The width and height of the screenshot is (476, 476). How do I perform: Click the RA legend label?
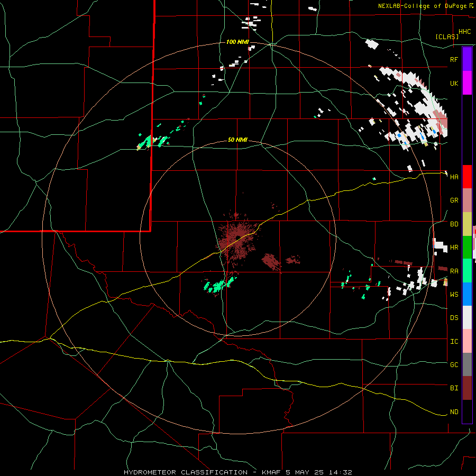click(x=454, y=271)
